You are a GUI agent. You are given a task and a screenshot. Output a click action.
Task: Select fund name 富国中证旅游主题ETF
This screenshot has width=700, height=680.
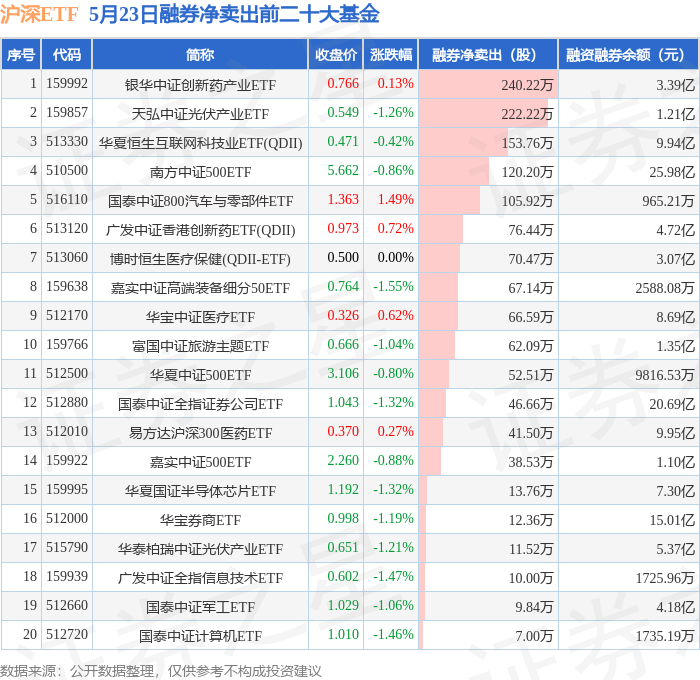200,346
